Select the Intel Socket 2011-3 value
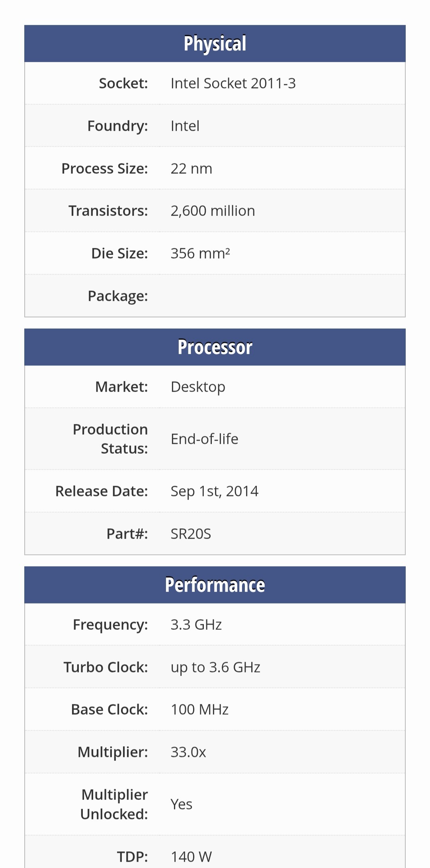This screenshot has height=868, width=430. pyautogui.click(x=233, y=83)
